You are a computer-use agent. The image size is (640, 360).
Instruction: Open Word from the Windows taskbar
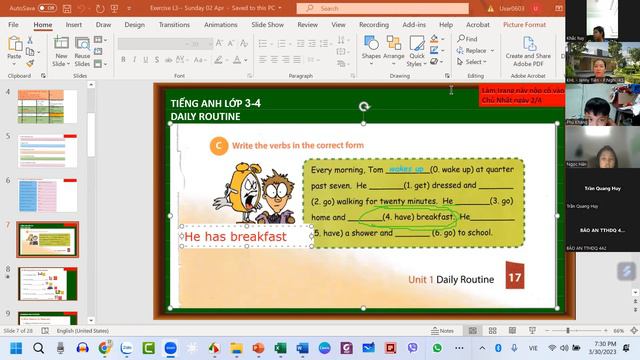(302, 348)
